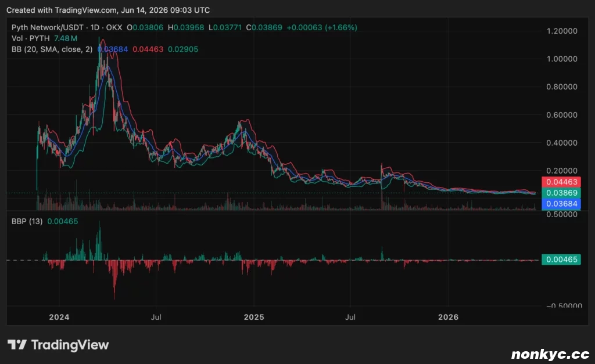Click the close value C0.03869
Viewport: 595px width, 364px height.
[264, 28]
